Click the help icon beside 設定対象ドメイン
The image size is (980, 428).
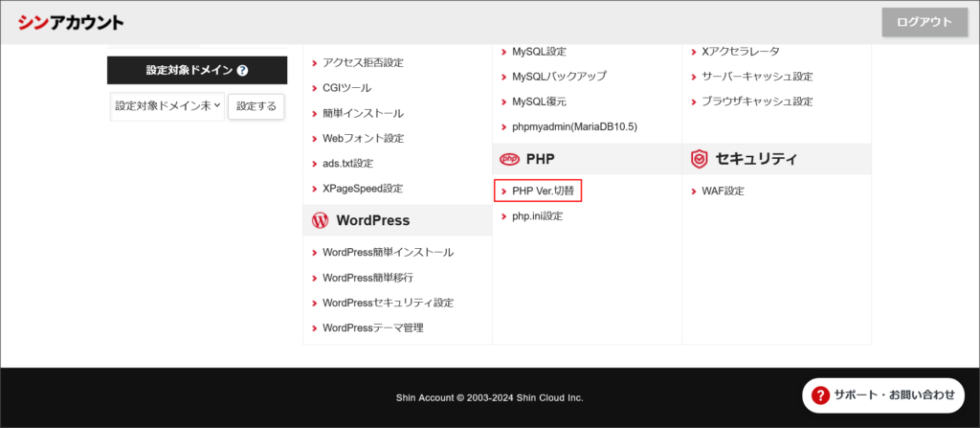(x=243, y=71)
